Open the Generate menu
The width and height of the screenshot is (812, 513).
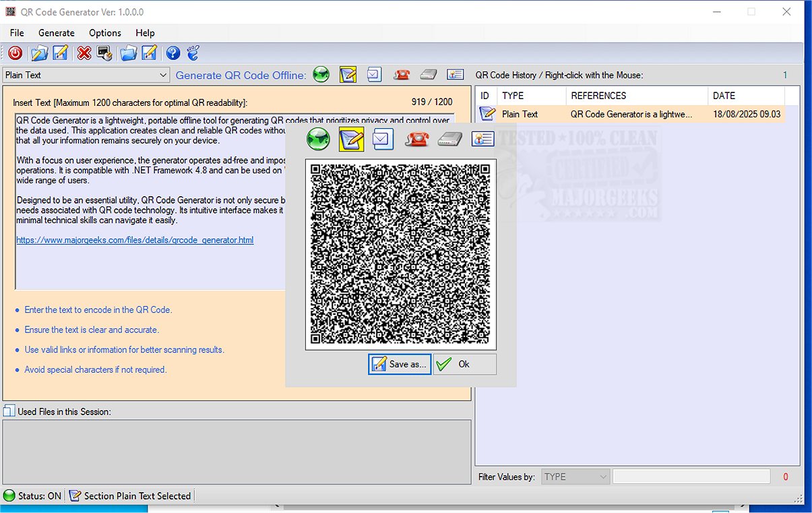click(57, 32)
